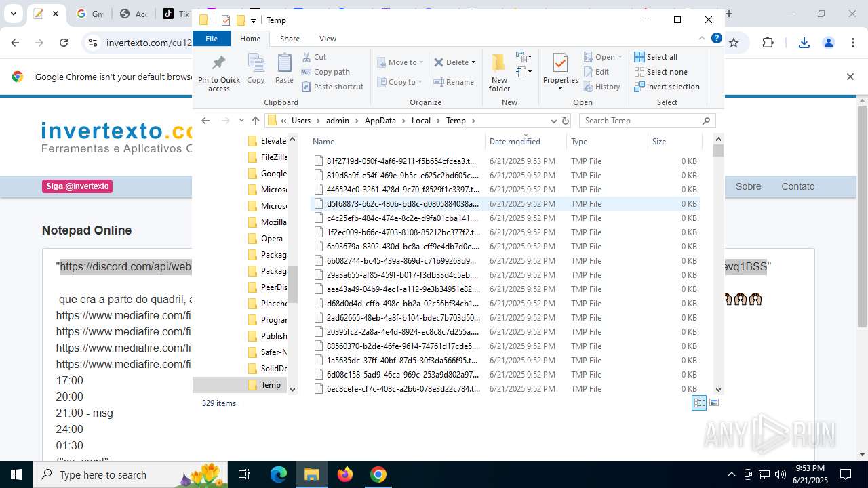Sort by Size column header
Viewport: 868px width, 488px height.
click(x=674, y=142)
